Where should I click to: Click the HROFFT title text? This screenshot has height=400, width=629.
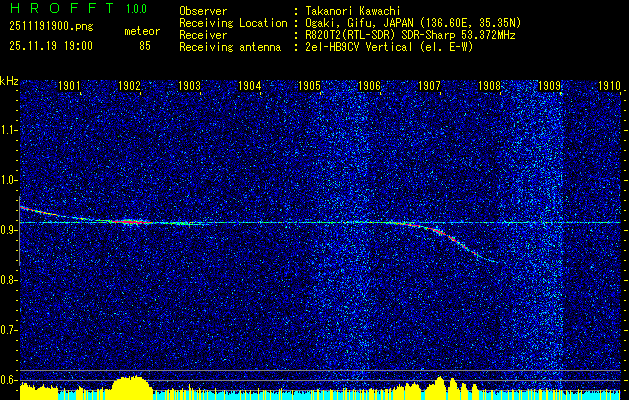click(62, 8)
